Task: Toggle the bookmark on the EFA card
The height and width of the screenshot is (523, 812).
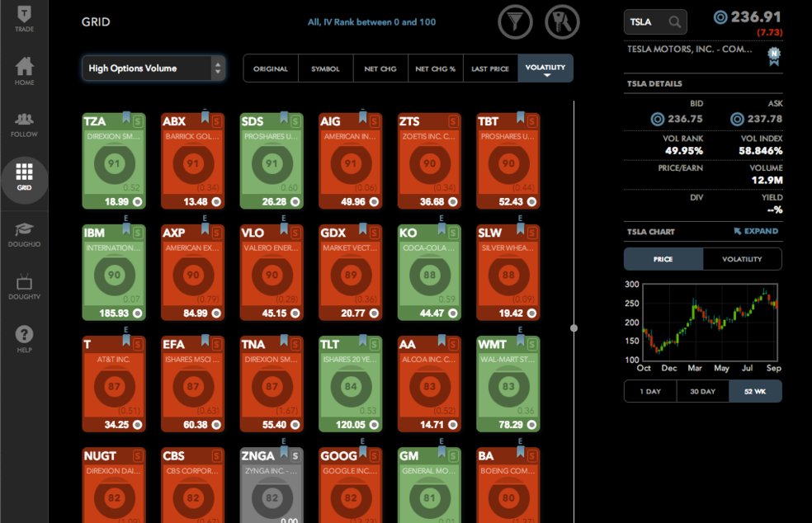Action: point(205,340)
